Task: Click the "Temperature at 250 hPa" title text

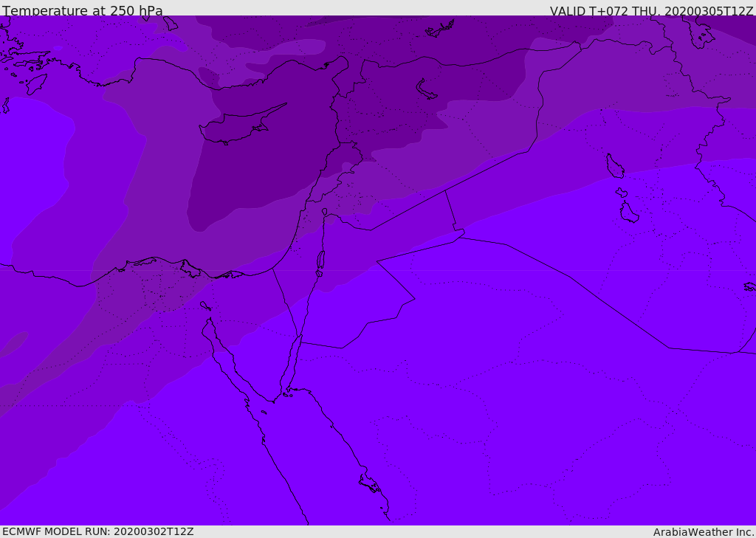Action: coord(83,10)
